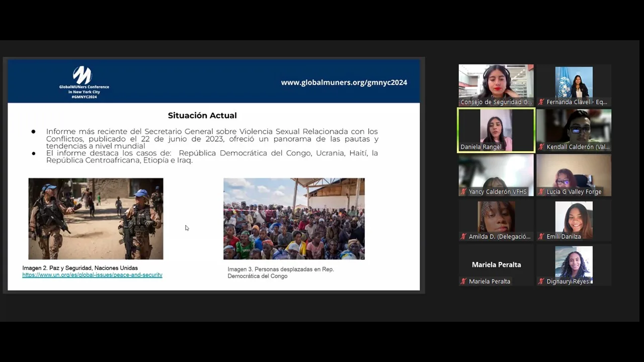
Task: Open the UN peace-and-security hyperlink
Action: click(92, 275)
